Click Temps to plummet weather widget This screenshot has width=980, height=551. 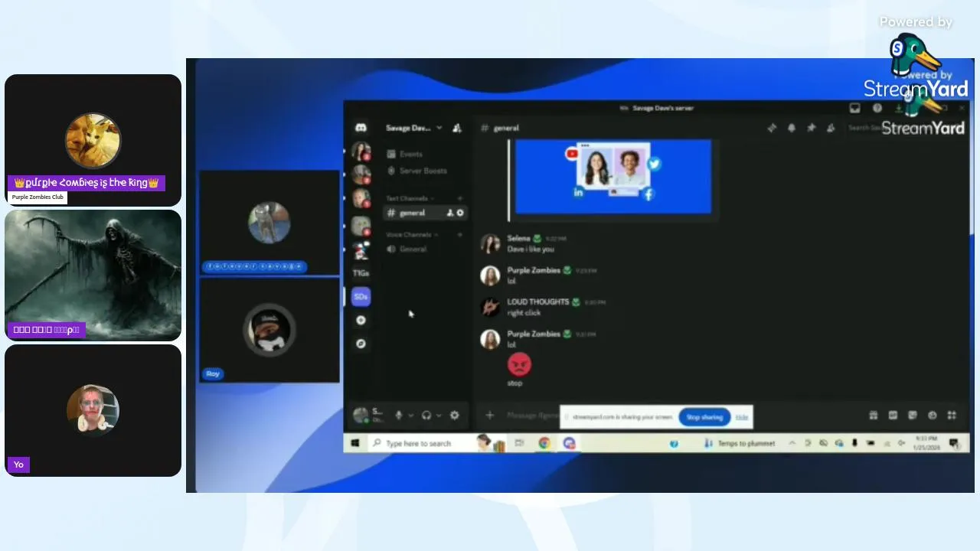point(740,443)
